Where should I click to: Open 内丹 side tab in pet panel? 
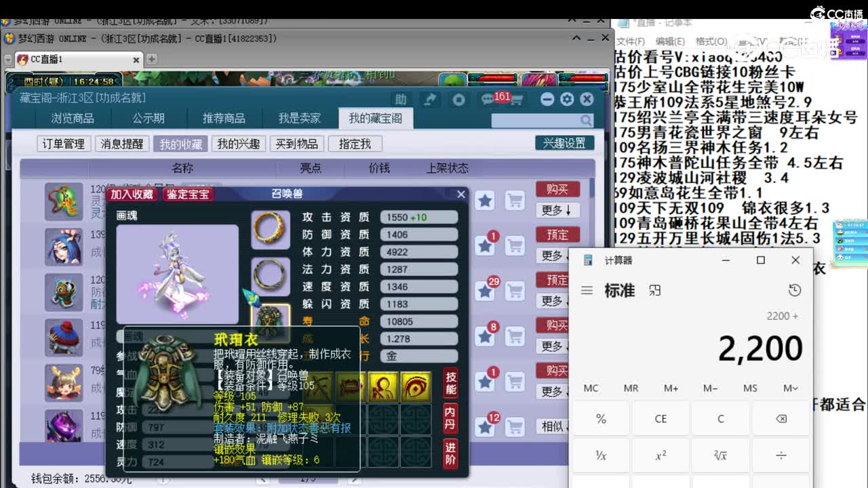tap(451, 419)
